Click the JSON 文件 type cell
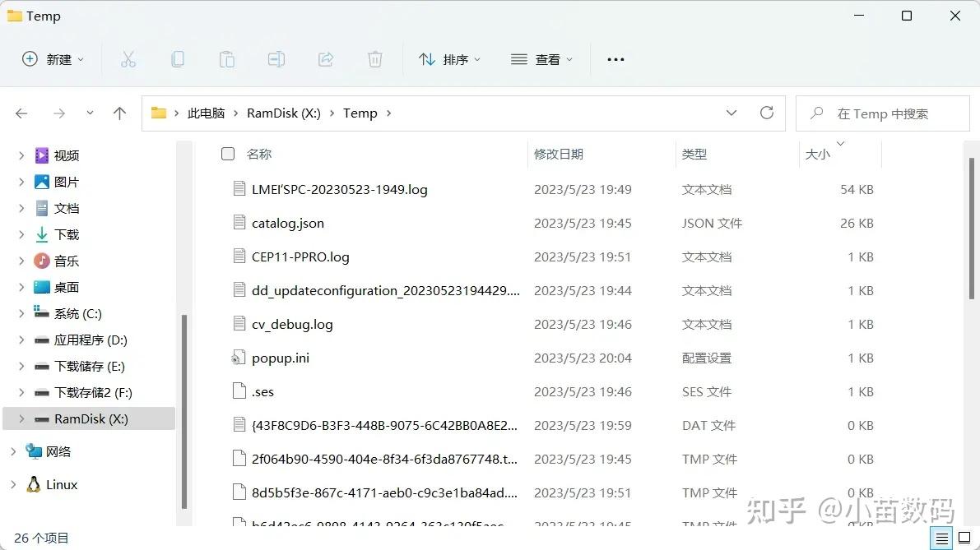980x550 pixels. pyautogui.click(x=712, y=223)
